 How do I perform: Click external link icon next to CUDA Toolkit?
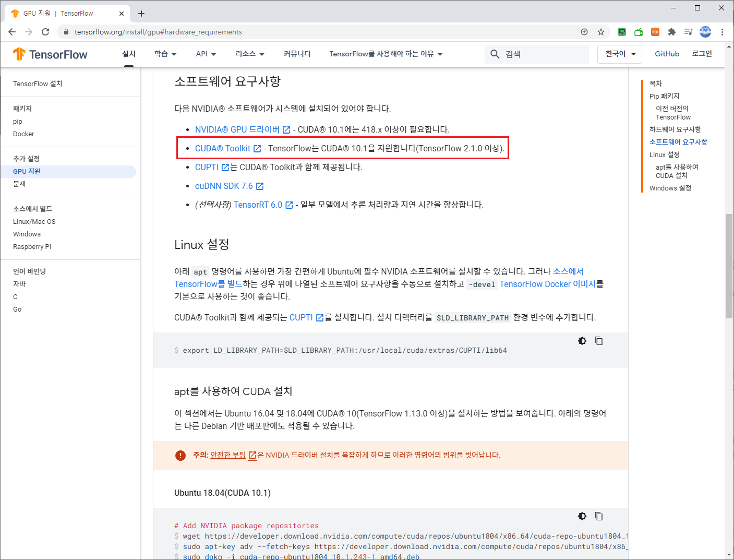tap(257, 149)
